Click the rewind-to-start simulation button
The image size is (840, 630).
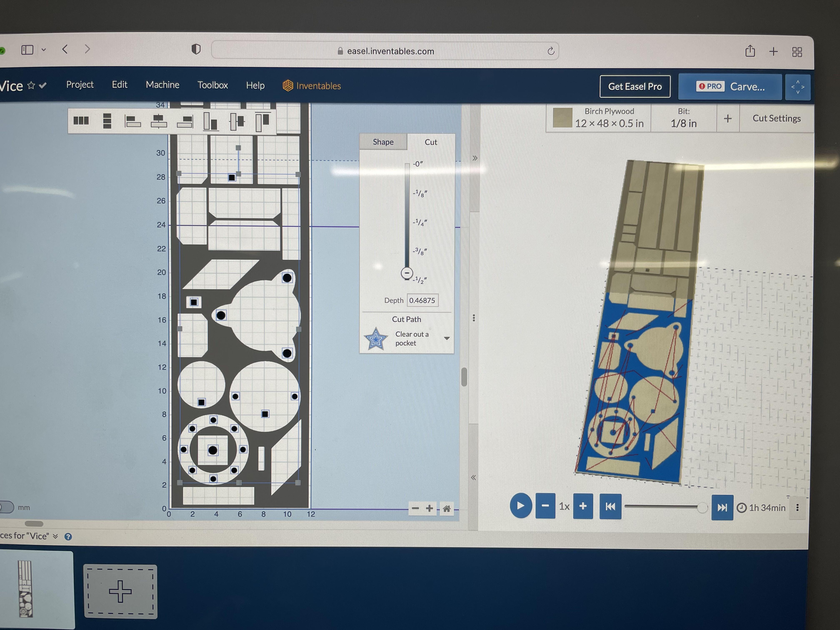(610, 507)
